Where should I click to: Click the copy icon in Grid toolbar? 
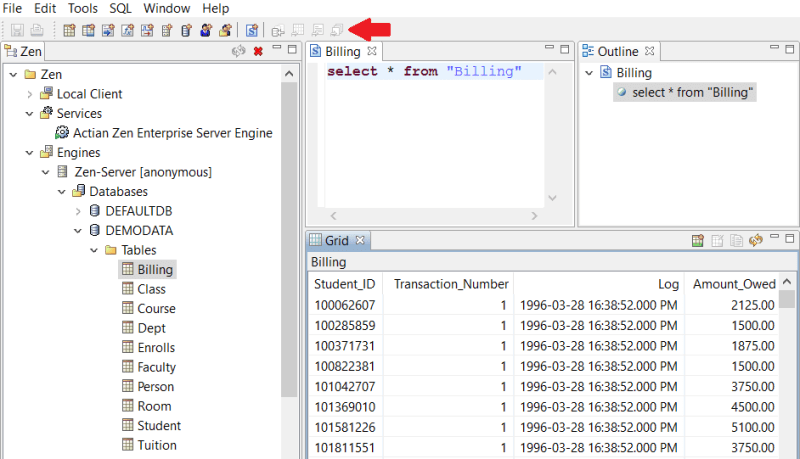[x=736, y=240]
